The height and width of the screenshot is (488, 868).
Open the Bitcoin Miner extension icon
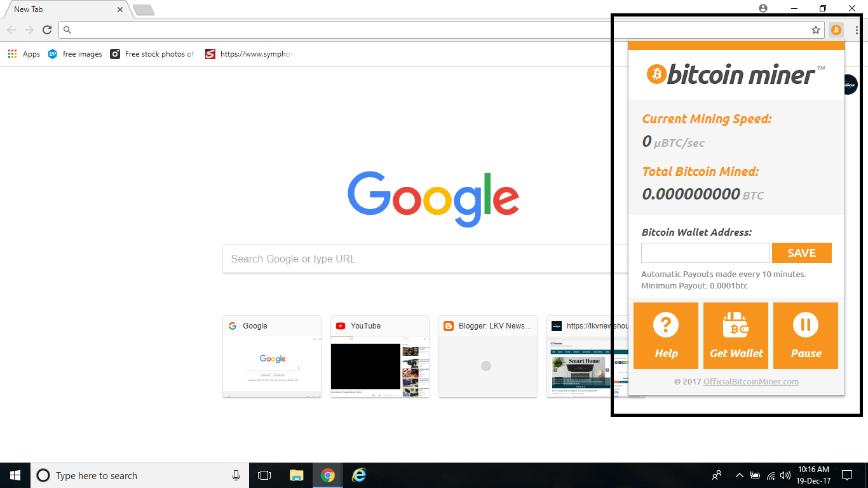[x=836, y=30]
